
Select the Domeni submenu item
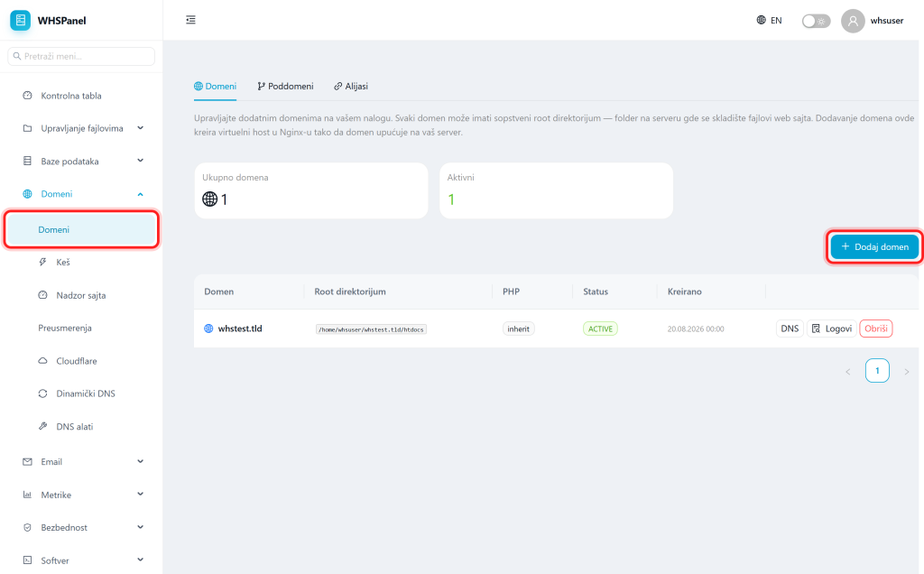(81, 229)
